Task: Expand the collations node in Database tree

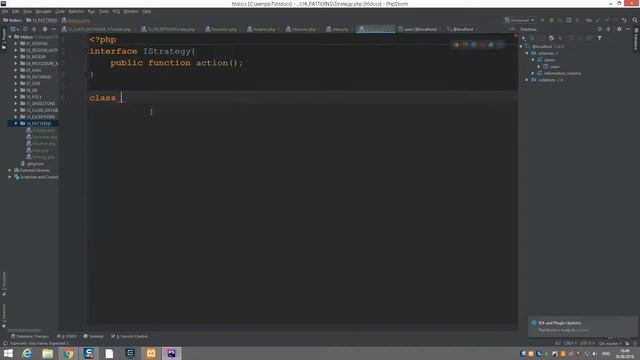Action: click(x=527, y=80)
